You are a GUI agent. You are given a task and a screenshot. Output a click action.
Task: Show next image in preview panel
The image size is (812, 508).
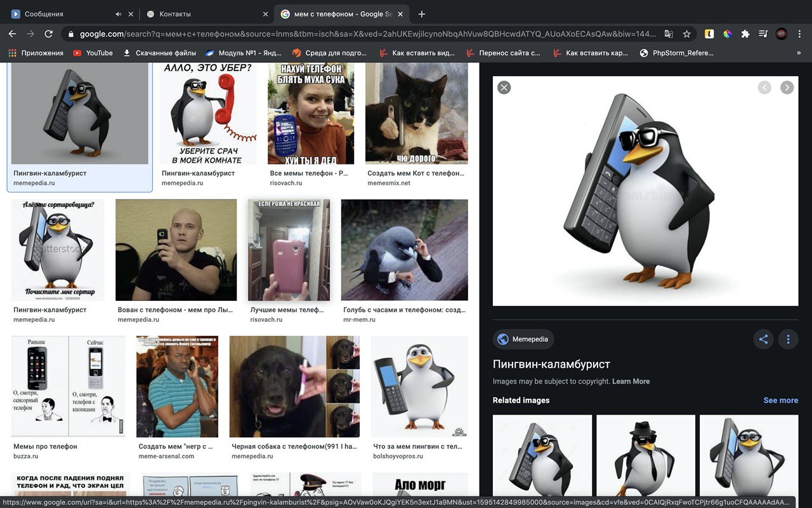click(x=787, y=88)
